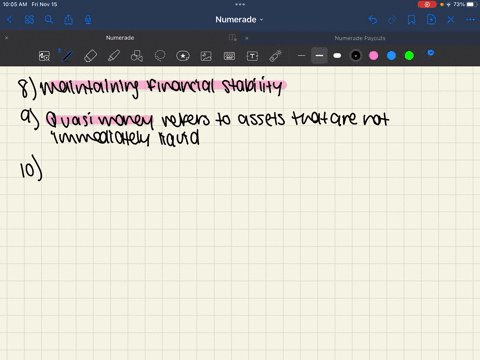Screen dimensions: 480x360
Task: Pick the black pen color
Action: coord(356,56)
